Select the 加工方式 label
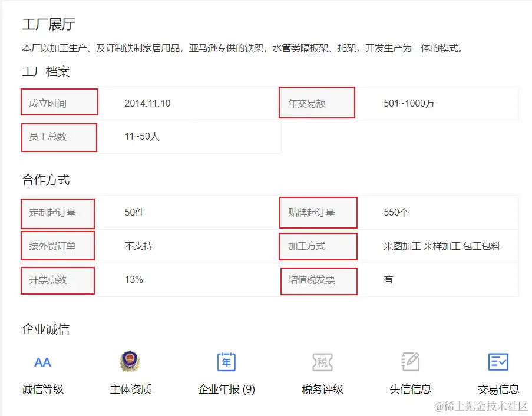The image size is (532, 416). pyautogui.click(x=318, y=246)
